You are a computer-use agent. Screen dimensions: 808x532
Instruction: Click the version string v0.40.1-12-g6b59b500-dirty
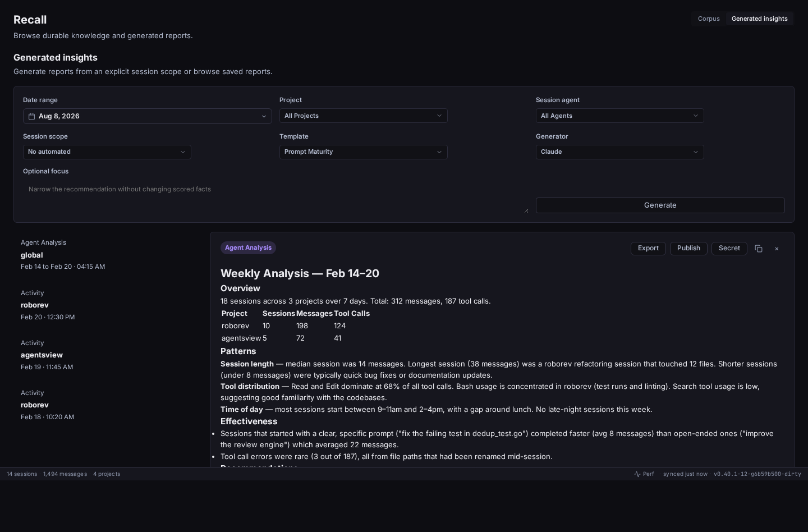click(x=757, y=474)
